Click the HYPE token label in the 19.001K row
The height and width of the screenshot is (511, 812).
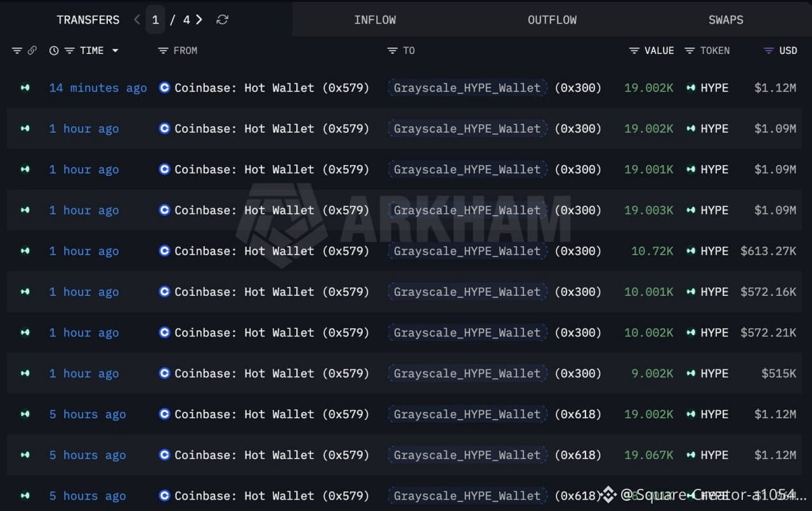pos(714,169)
